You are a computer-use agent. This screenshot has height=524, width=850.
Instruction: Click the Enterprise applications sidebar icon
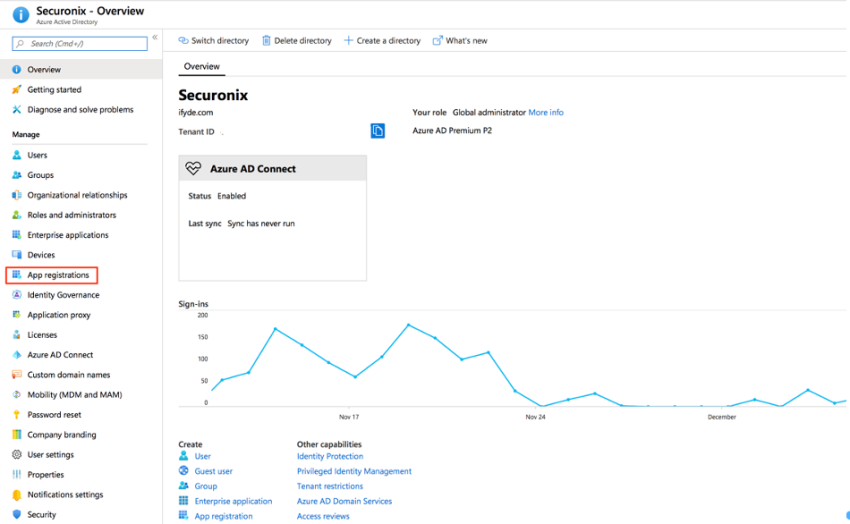(x=17, y=235)
